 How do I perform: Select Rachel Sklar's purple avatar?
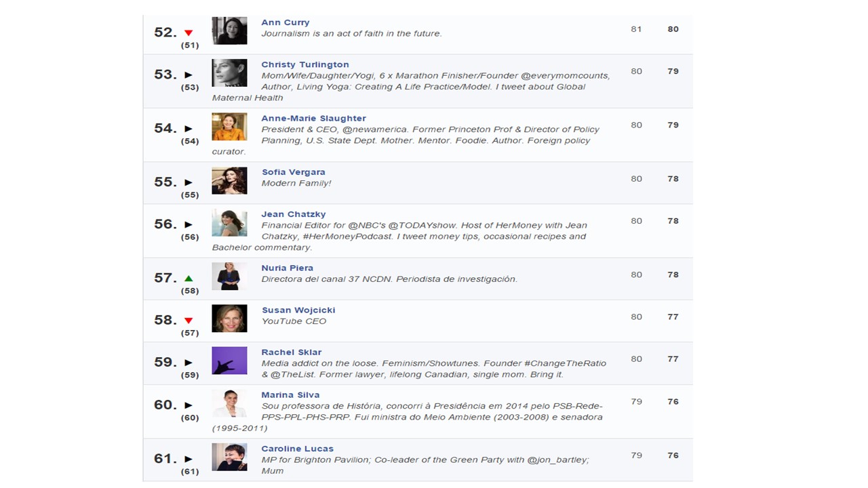tap(229, 361)
